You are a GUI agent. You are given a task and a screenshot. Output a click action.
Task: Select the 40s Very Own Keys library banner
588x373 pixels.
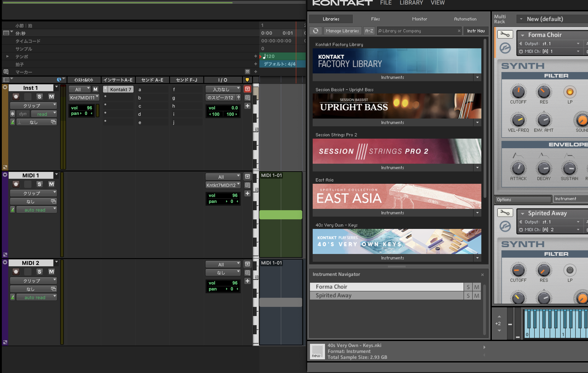tap(397, 241)
